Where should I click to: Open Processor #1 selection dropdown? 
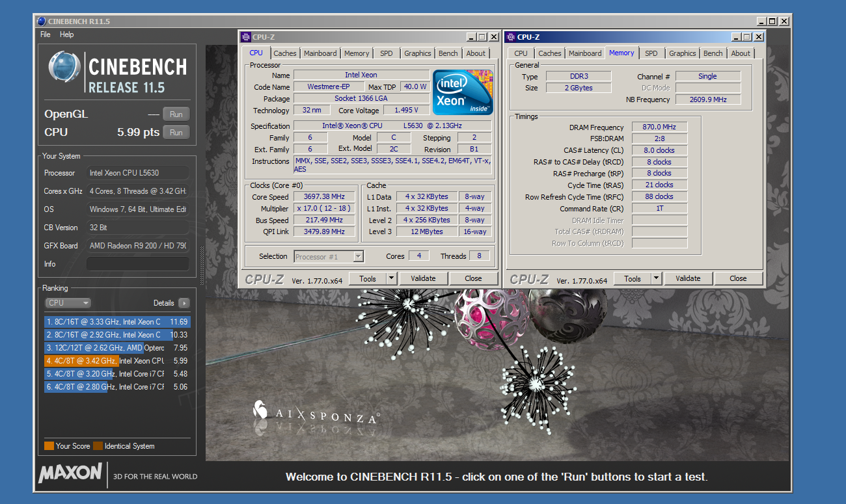329,257
